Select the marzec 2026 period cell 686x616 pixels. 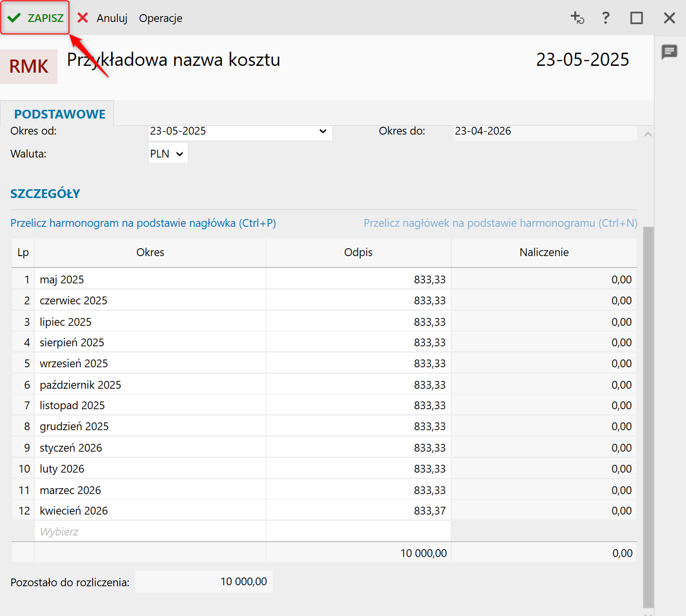tap(150, 490)
